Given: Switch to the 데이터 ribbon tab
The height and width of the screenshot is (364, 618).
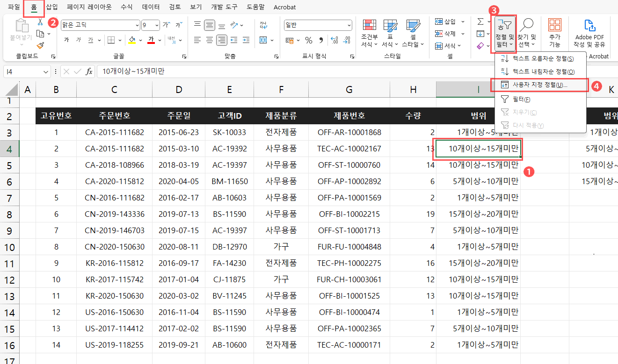Looking at the screenshot, I should (151, 7).
